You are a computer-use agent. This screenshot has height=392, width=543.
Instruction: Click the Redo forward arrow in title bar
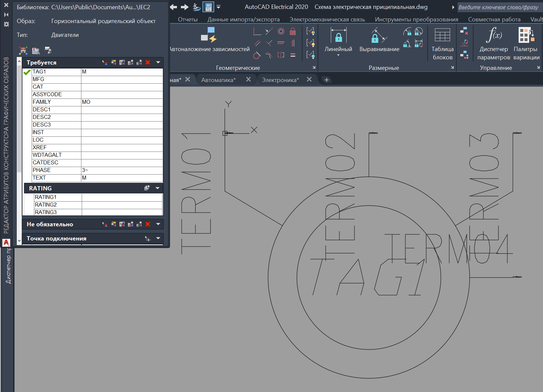click(x=185, y=7)
